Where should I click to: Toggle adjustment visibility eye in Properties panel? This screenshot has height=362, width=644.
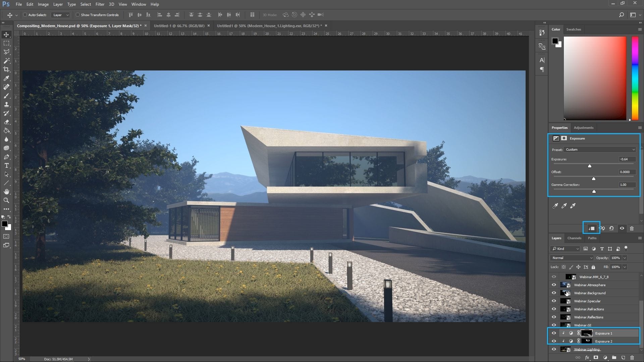point(622,228)
